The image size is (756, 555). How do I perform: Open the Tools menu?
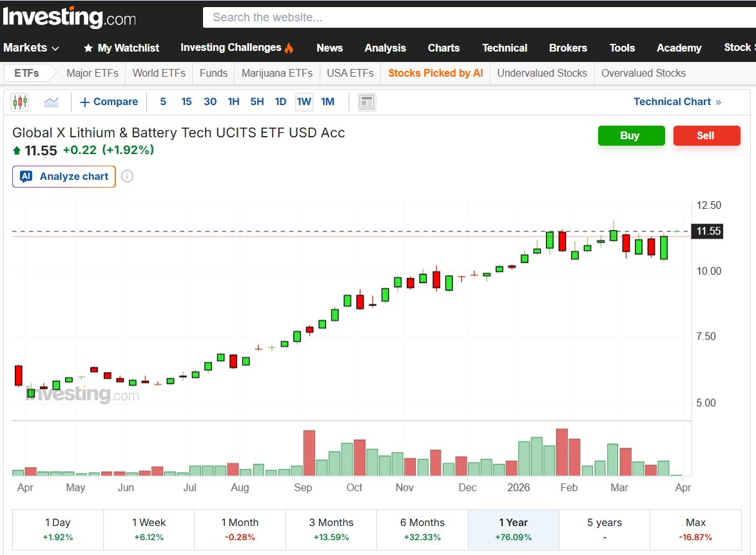click(622, 48)
